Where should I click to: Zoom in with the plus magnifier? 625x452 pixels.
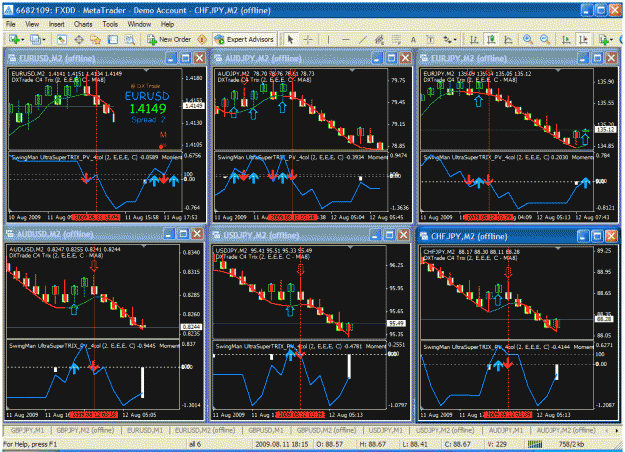pyautogui.click(x=528, y=39)
